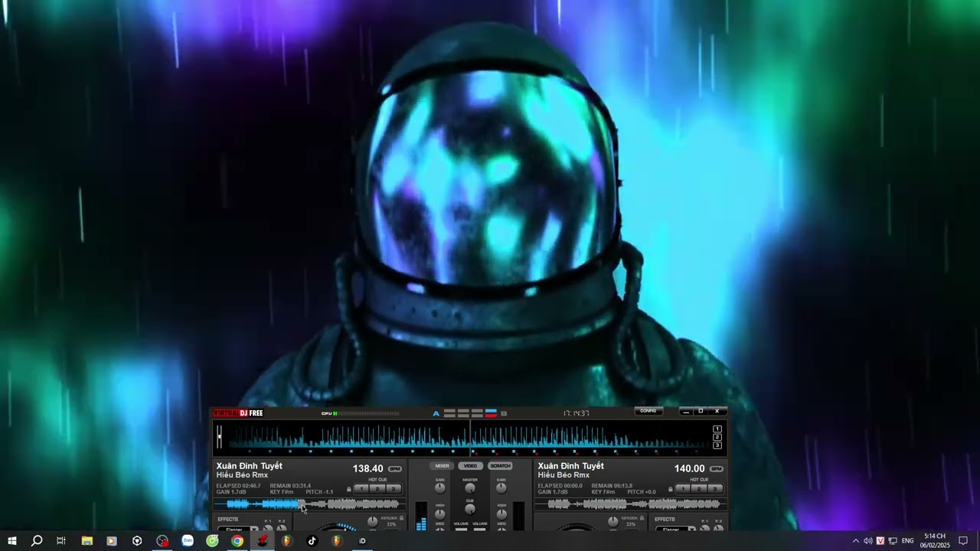The height and width of the screenshot is (551, 980).
Task: Trigger hot cue 1 on right deck
Action: tap(683, 489)
